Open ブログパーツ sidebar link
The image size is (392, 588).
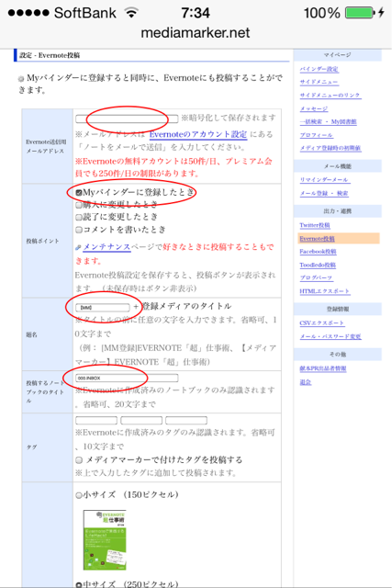pyautogui.click(x=317, y=277)
